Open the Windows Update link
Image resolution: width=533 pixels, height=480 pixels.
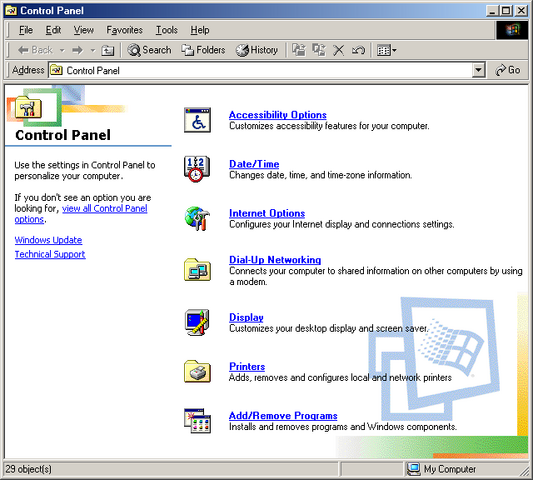tap(48, 240)
